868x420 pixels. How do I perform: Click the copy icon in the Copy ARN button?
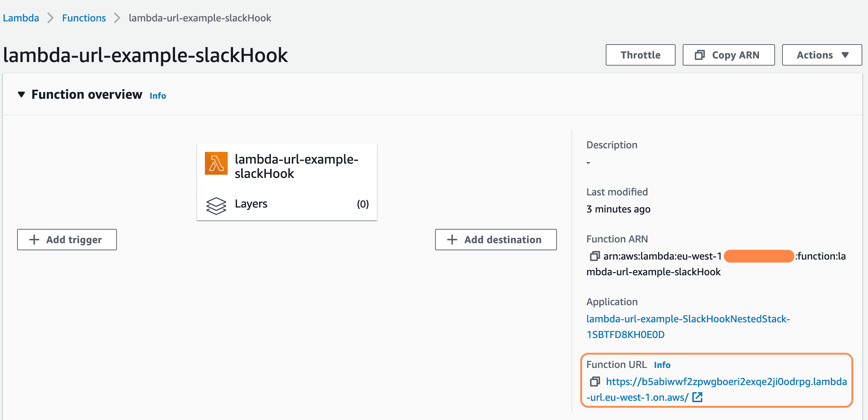click(x=699, y=55)
